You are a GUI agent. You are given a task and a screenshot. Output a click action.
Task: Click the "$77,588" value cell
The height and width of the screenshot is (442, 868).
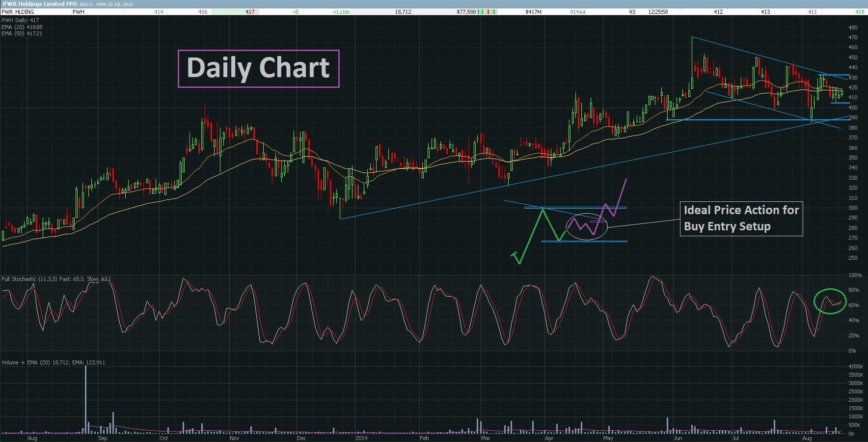point(466,12)
